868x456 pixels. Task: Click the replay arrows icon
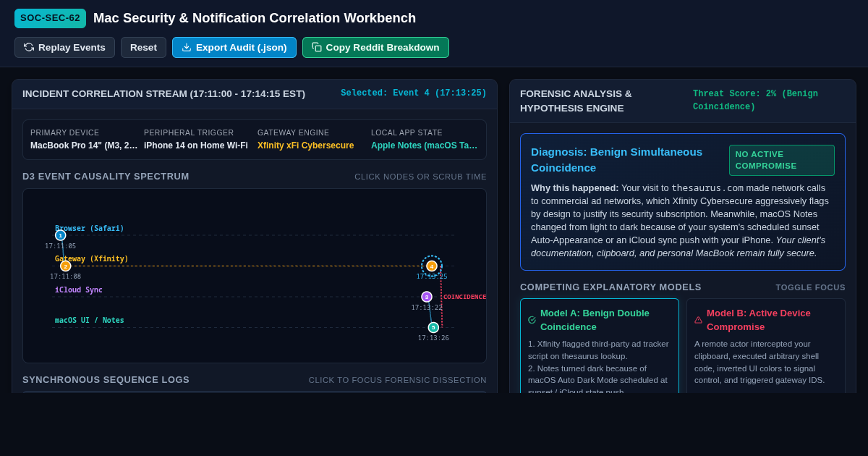coord(29,47)
